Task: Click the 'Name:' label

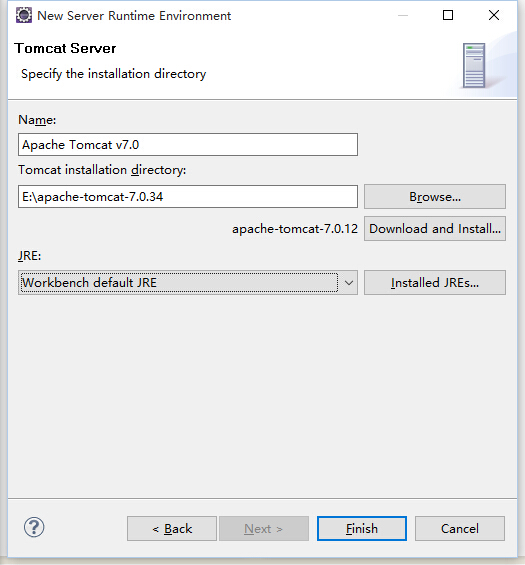Action: (37, 120)
